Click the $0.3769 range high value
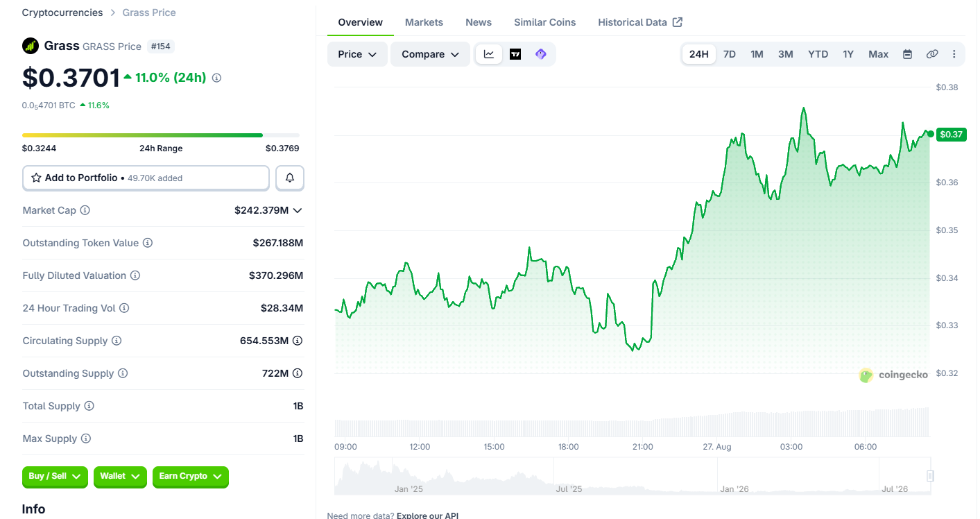Image resolution: width=980 pixels, height=519 pixels. pyautogui.click(x=282, y=148)
